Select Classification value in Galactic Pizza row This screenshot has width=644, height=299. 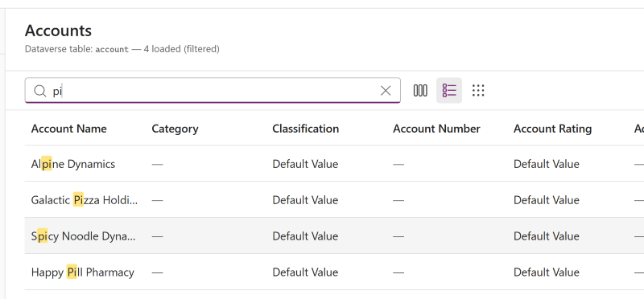coord(305,200)
